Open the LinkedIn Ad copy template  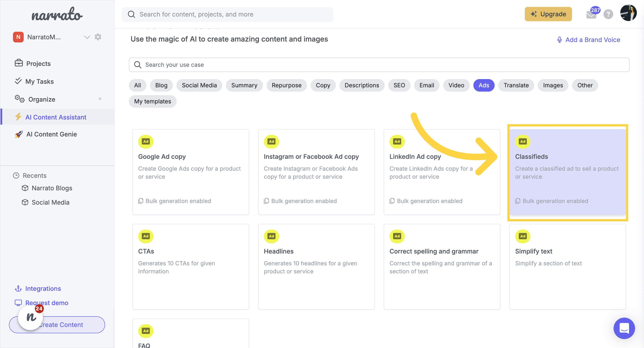[x=442, y=172]
